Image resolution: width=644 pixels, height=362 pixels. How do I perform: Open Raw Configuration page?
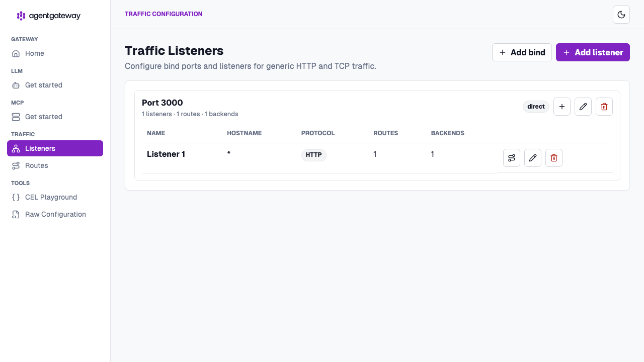tap(55, 214)
